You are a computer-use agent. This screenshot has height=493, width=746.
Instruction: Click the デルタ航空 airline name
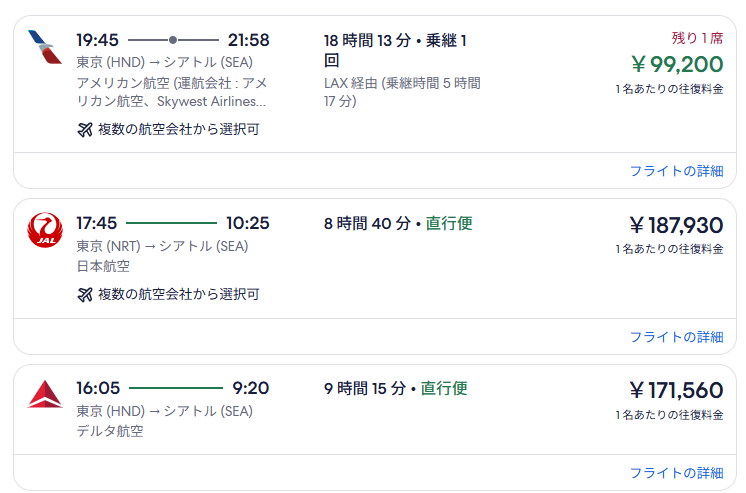(x=110, y=431)
